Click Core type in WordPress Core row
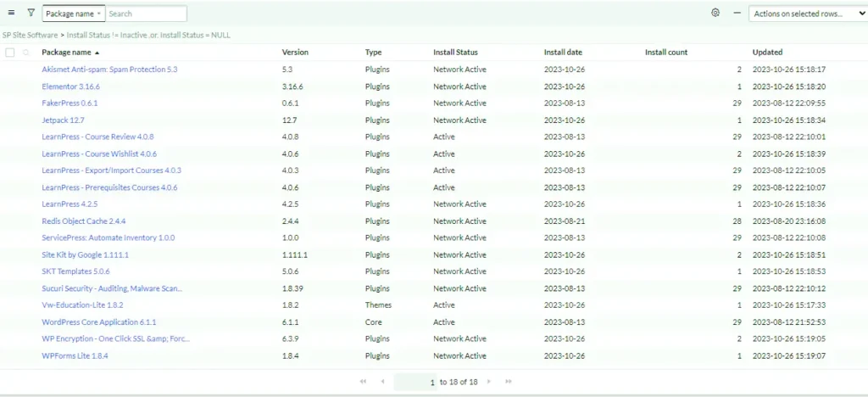Viewport: 868px width, 397px height. coord(373,322)
